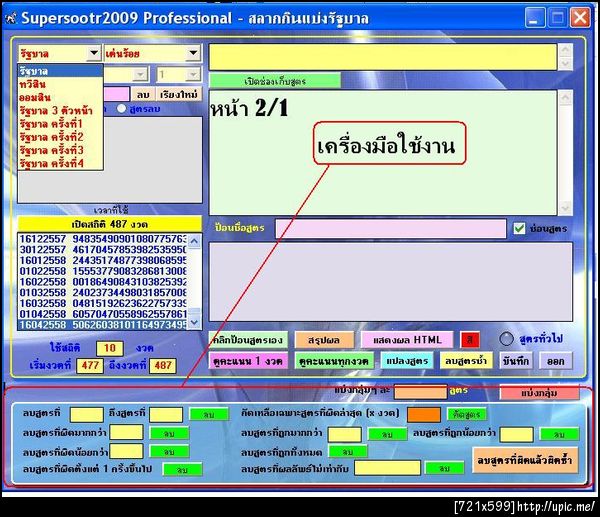
Task: Choose รัฐบาล ครั้งที่4 from the list
Action: tap(60, 163)
